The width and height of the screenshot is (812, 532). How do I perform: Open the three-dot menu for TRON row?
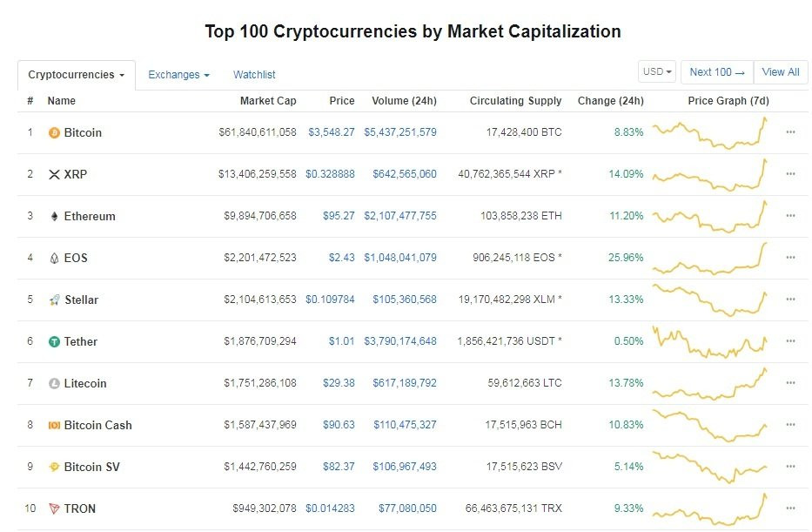coord(790,509)
